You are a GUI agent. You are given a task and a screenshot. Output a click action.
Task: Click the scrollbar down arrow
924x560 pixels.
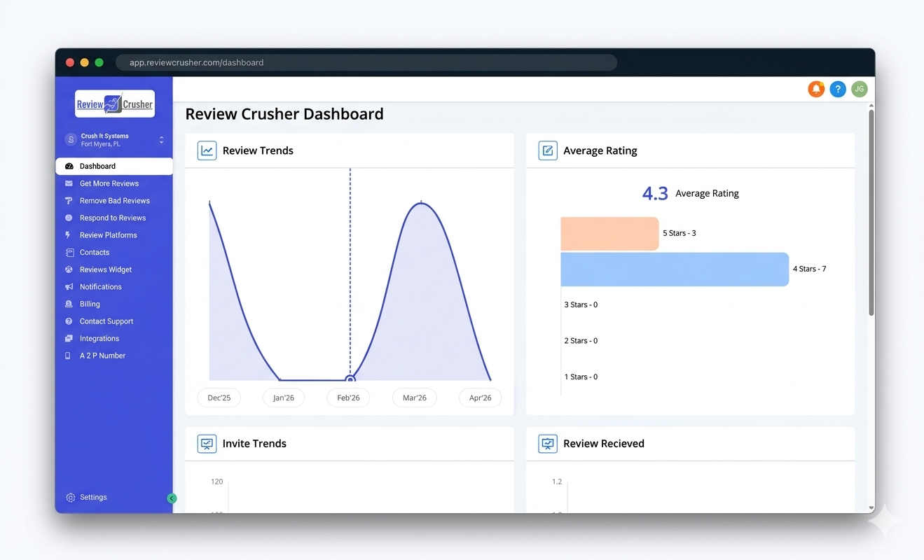click(871, 509)
